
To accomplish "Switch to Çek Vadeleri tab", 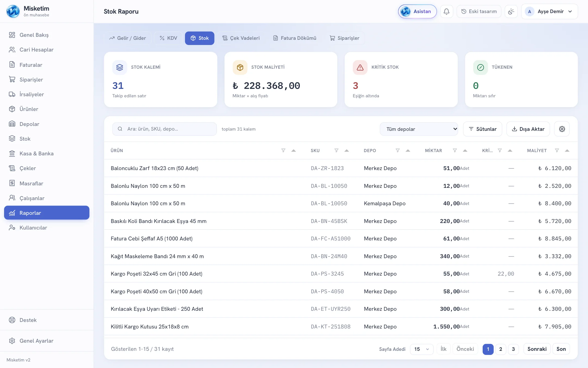I will [x=241, y=38].
